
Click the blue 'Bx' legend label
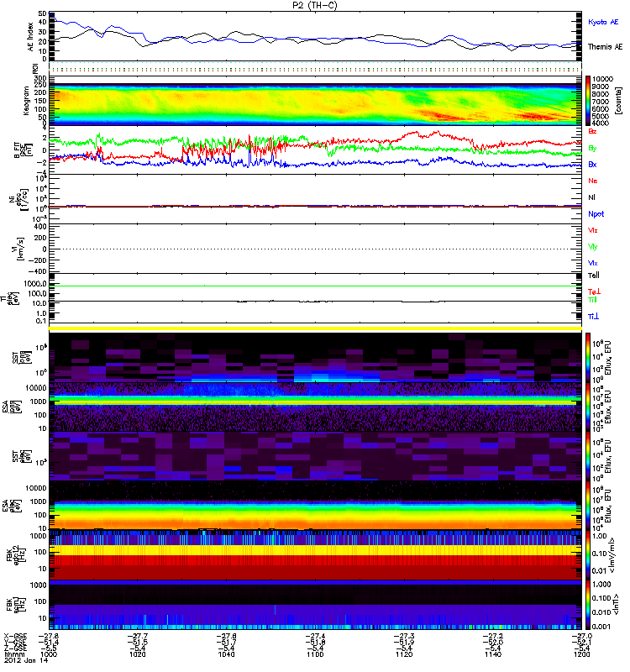(x=592, y=165)
